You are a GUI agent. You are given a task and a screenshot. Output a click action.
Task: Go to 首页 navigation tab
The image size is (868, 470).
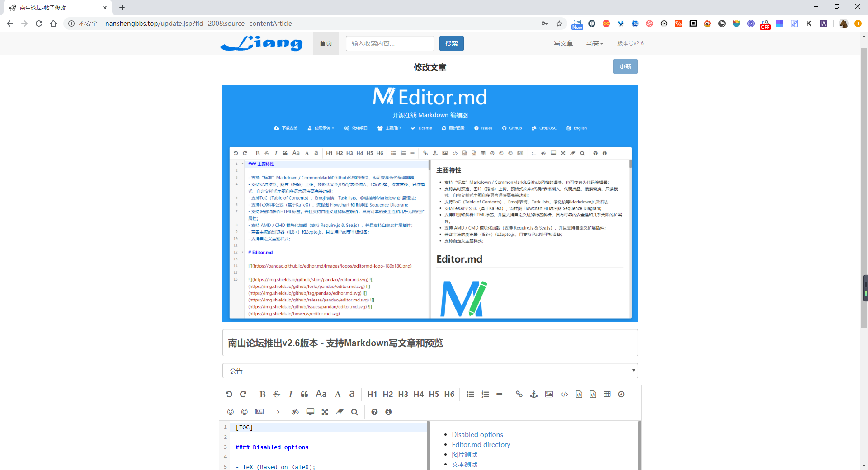click(x=326, y=43)
